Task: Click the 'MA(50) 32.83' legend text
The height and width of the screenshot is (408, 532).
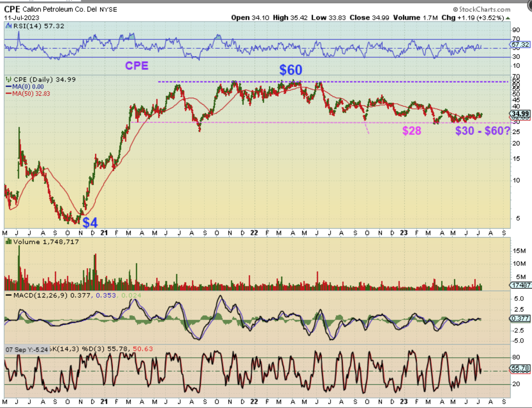Action: tap(31, 93)
